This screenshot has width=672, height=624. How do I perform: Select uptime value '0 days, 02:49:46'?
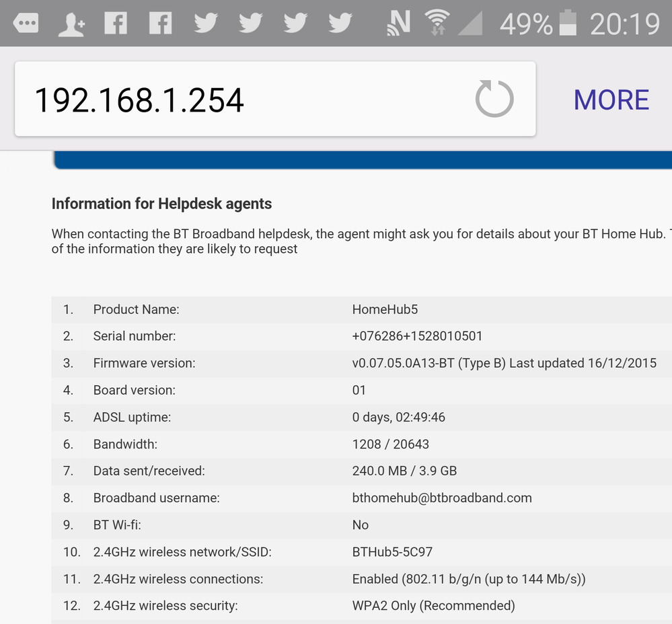[x=399, y=417]
